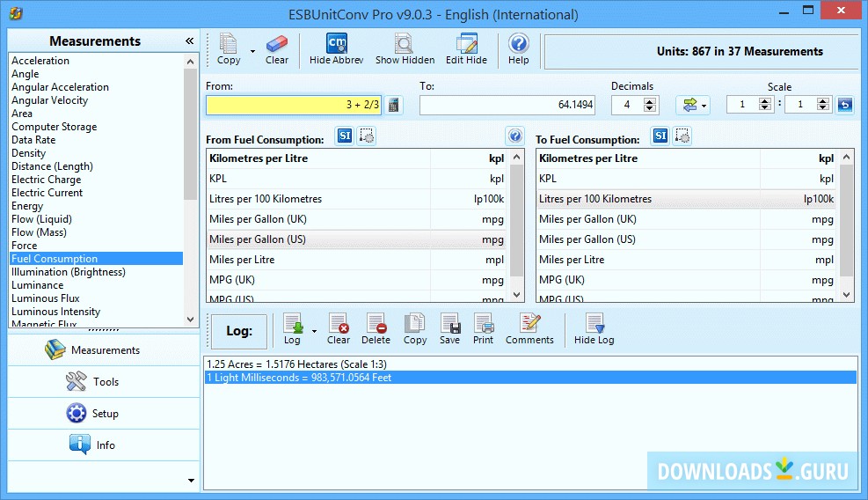
Task: Open the log Comments tool
Action: (x=529, y=329)
